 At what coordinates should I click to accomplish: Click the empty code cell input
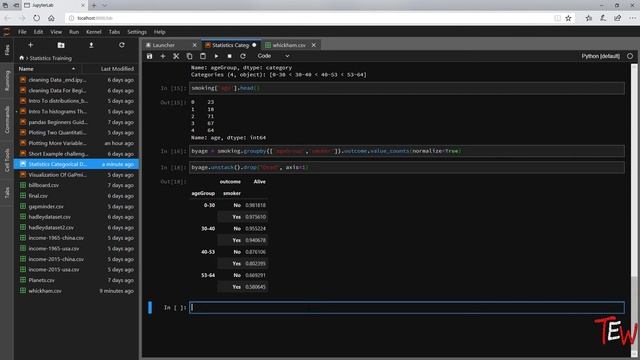pyautogui.click(x=407, y=307)
